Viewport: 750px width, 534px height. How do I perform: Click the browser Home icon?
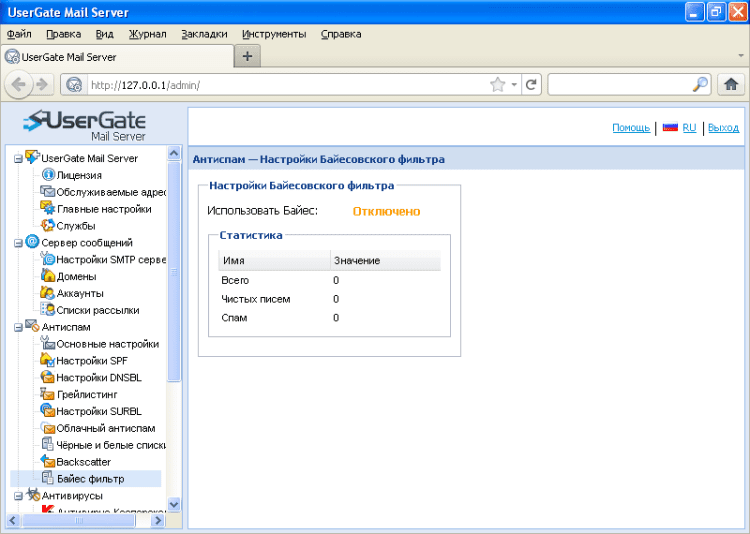click(x=731, y=85)
